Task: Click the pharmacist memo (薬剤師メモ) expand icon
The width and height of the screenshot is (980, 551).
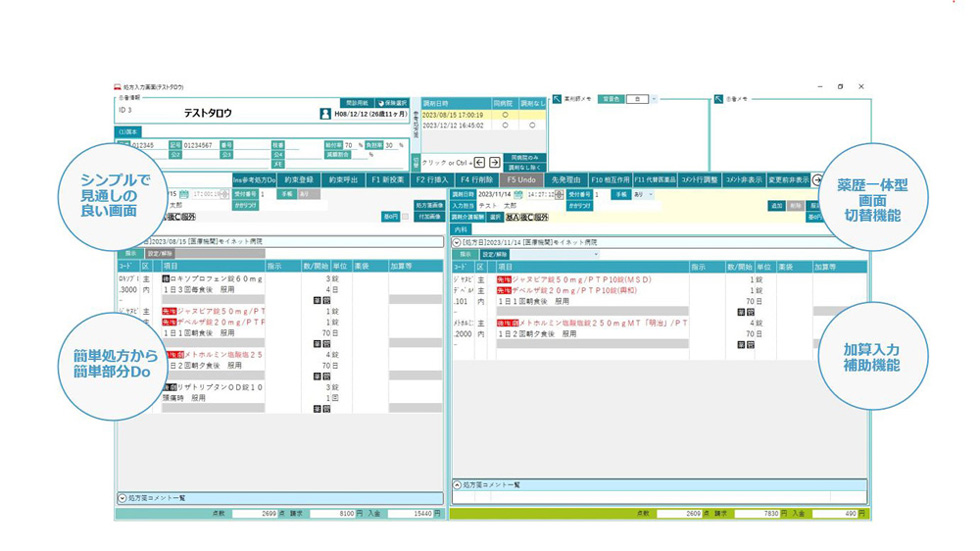Action: coord(555,99)
